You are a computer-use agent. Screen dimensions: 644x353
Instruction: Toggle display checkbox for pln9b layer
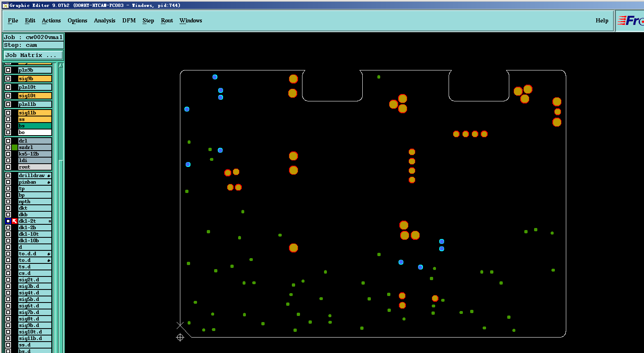tap(8, 70)
